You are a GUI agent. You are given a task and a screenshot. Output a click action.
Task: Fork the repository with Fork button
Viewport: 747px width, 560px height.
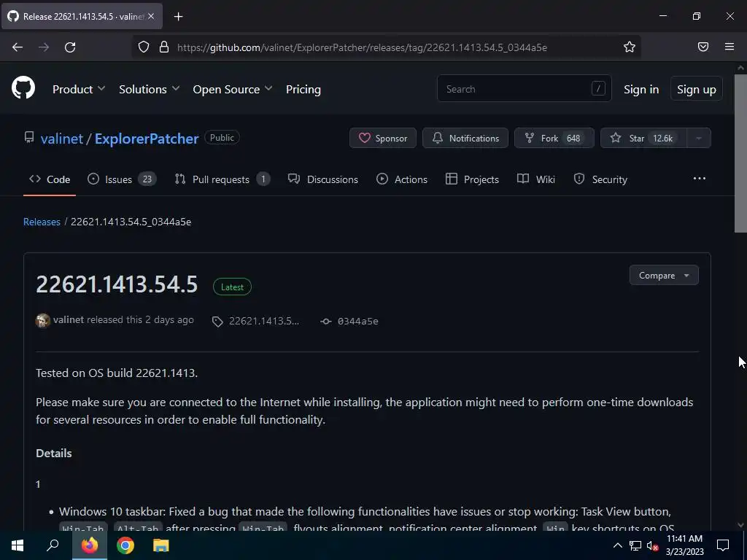click(554, 138)
